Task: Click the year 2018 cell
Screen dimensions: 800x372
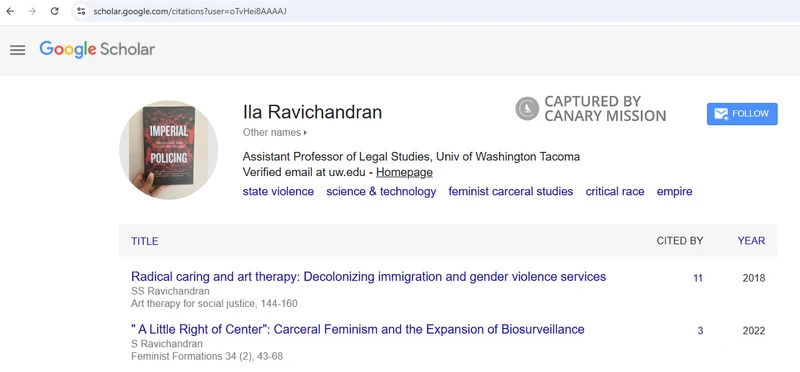Action: (754, 279)
